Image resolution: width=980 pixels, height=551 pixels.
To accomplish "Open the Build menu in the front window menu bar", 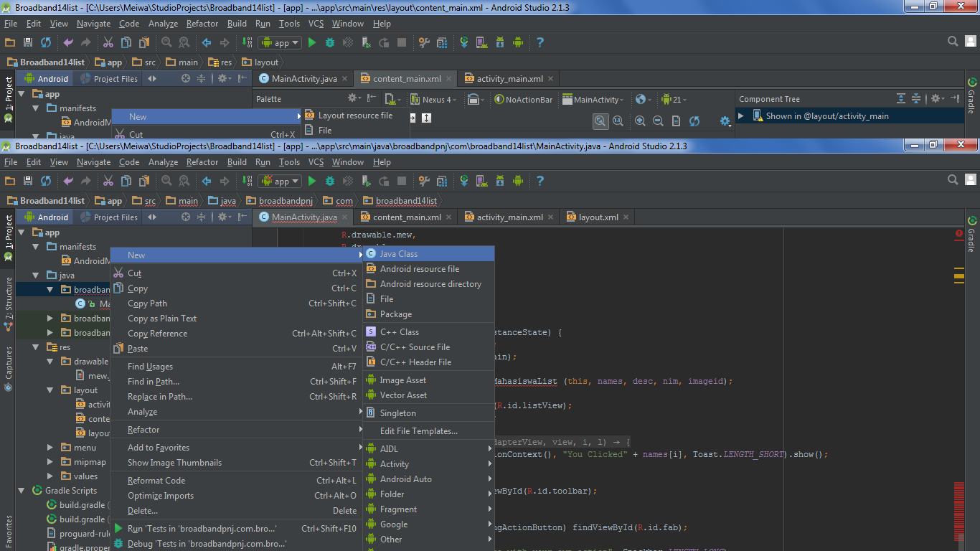I will click(x=237, y=163).
